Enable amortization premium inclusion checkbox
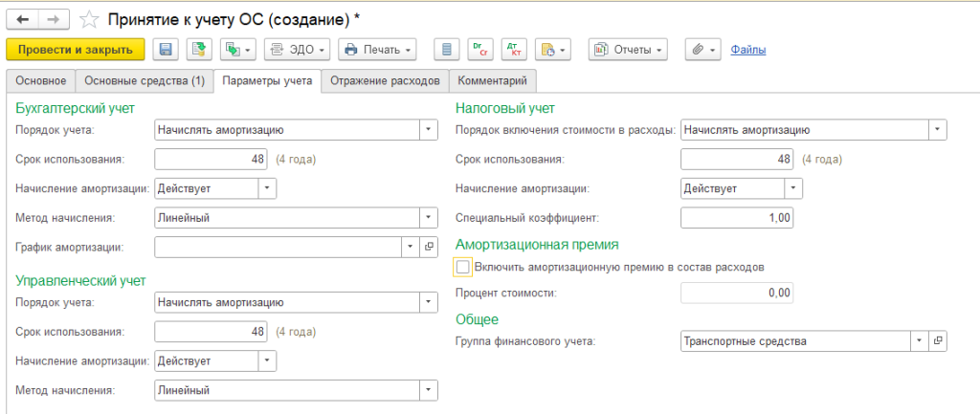 (x=464, y=267)
